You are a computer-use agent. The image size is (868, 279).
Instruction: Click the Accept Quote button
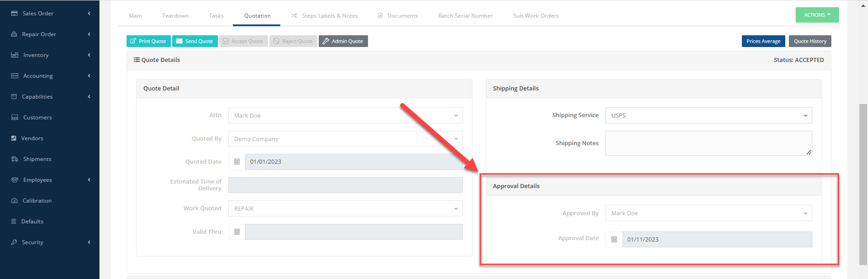pyautogui.click(x=243, y=41)
